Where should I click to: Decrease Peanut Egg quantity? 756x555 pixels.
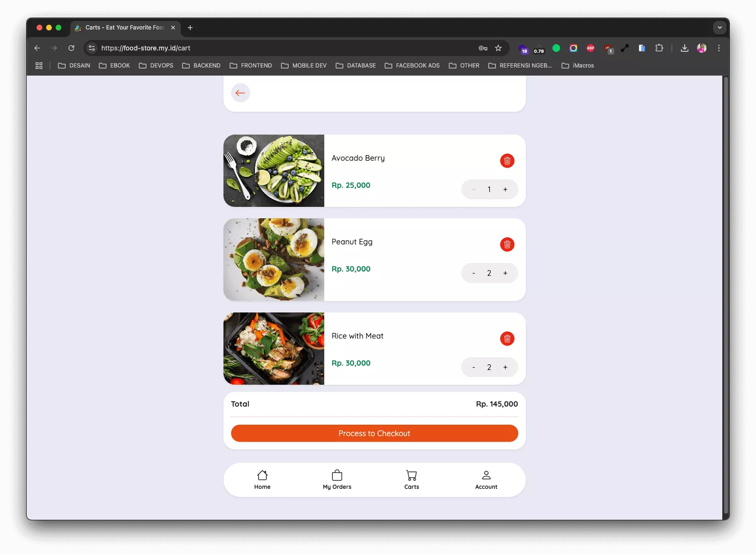474,273
